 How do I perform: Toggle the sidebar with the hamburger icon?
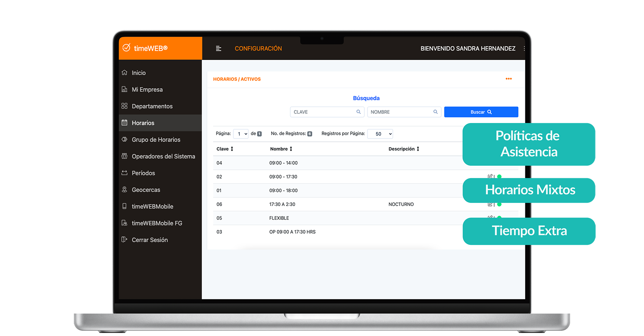[x=218, y=49]
